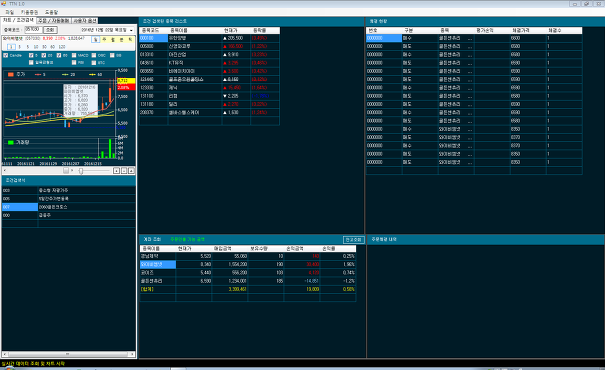605x370 pixels.
Task: Open the date picker dropdown arrow
Action: click(x=131, y=30)
